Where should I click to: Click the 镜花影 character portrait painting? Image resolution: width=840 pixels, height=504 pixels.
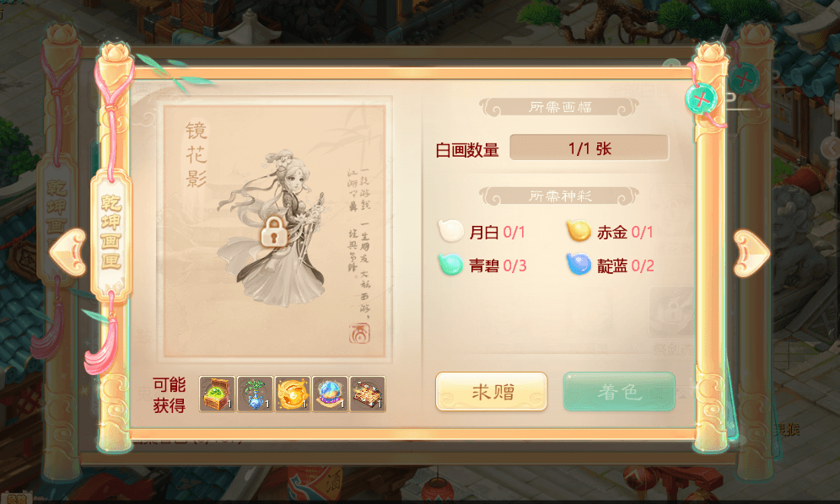coord(274,230)
